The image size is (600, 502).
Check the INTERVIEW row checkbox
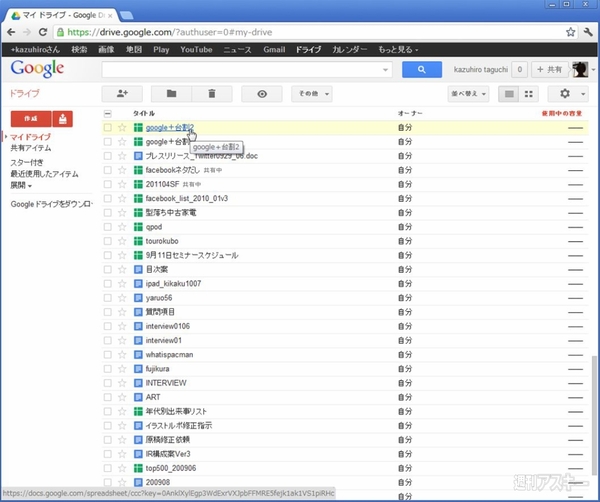coord(108,383)
